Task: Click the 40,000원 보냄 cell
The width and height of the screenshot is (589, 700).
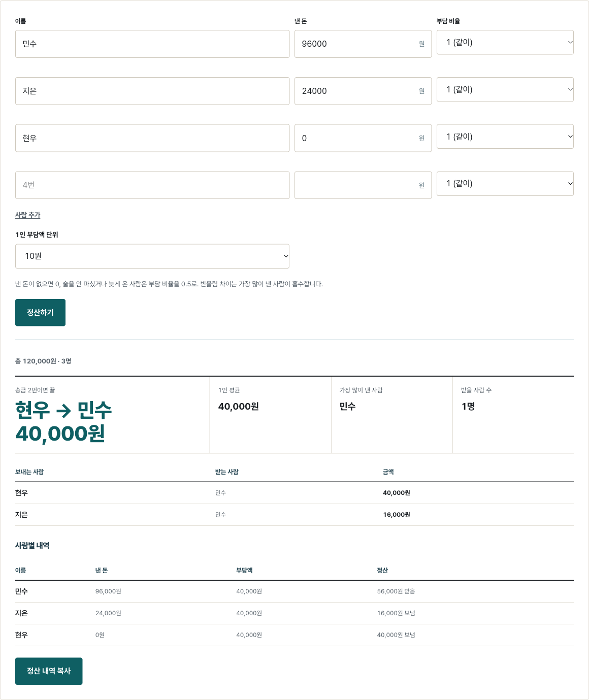Action: [x=396, y=635]
